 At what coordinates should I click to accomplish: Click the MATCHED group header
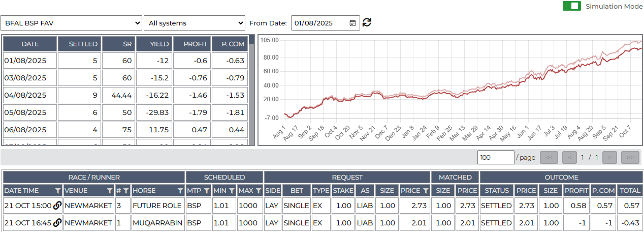point(455,177)
